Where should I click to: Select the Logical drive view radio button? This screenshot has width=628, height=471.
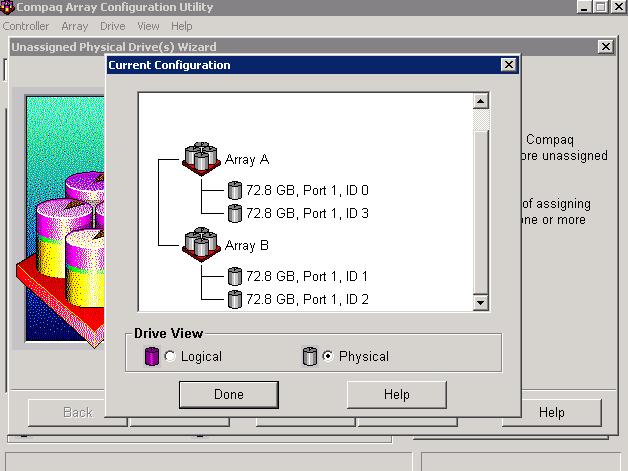coord(170,356)
